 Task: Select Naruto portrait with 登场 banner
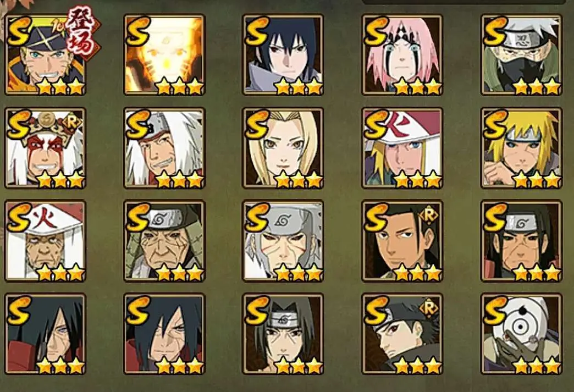46,55
